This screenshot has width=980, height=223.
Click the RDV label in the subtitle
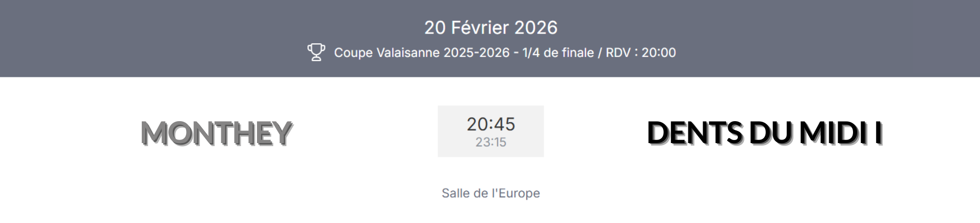pyautogui.click(x=617, y=53)
